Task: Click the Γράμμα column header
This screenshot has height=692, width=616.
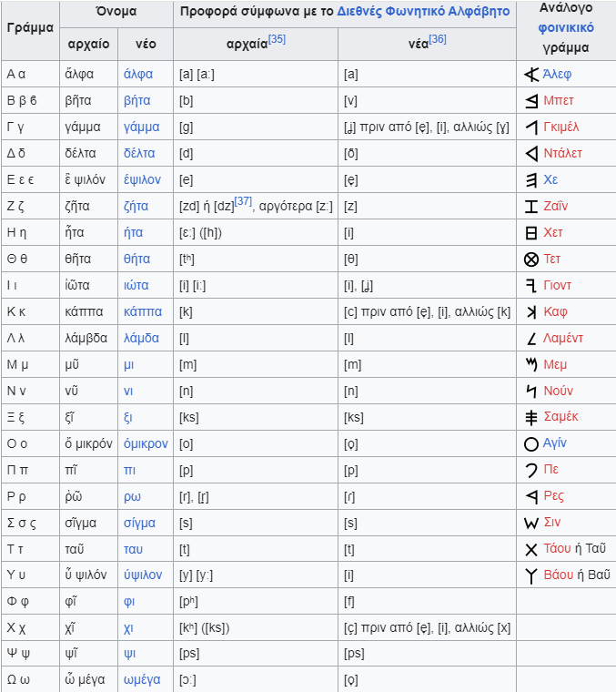Action: click(x=30, y=28)
